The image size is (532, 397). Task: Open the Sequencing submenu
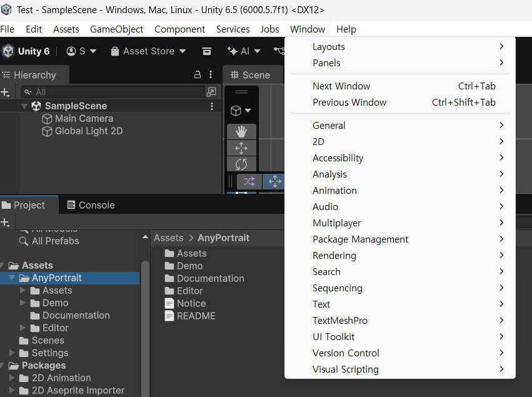(400, 288)
